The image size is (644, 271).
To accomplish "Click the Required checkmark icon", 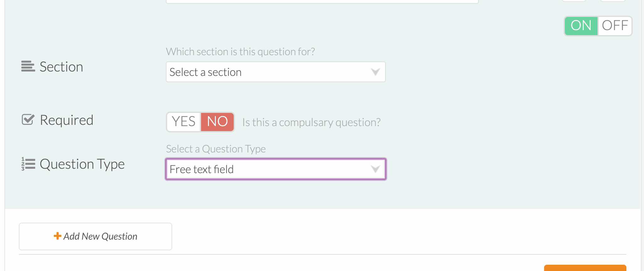I will point(28,120).
